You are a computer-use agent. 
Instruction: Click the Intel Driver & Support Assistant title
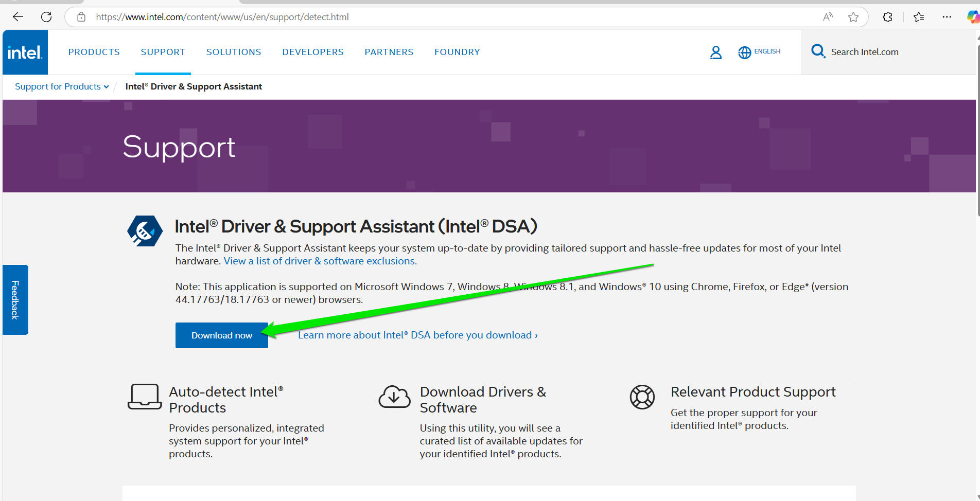click(356, 226)
